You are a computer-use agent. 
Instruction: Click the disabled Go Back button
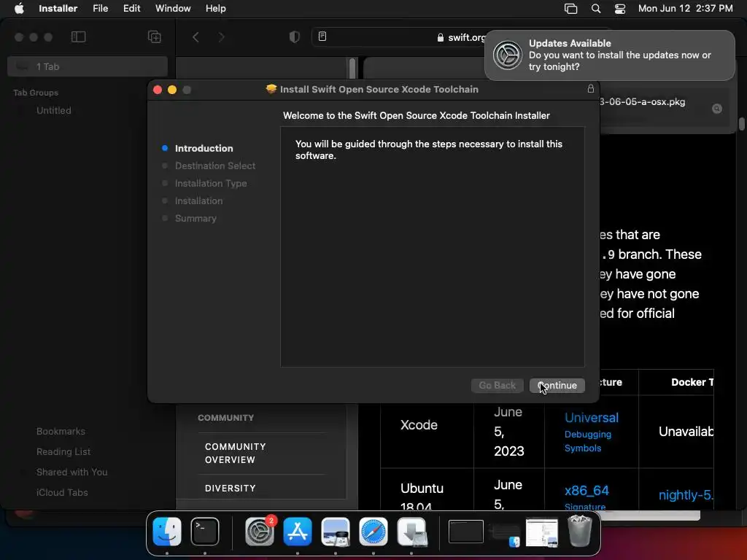pos(497,385)
